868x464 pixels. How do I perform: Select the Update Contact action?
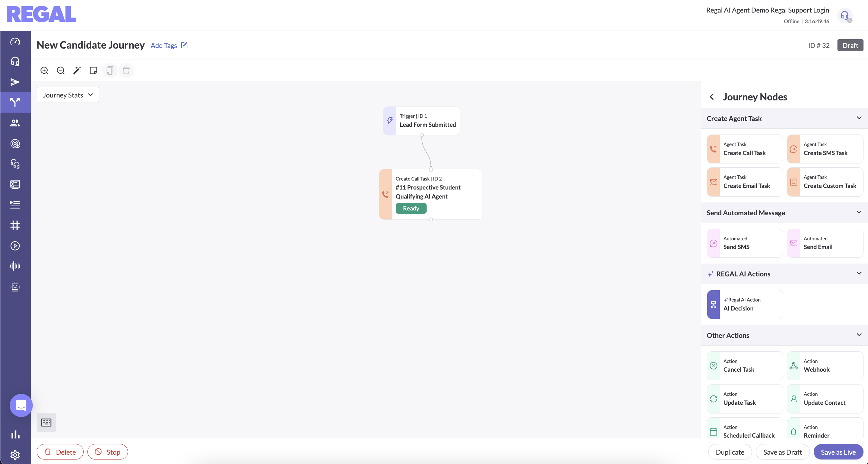point(825,399)
